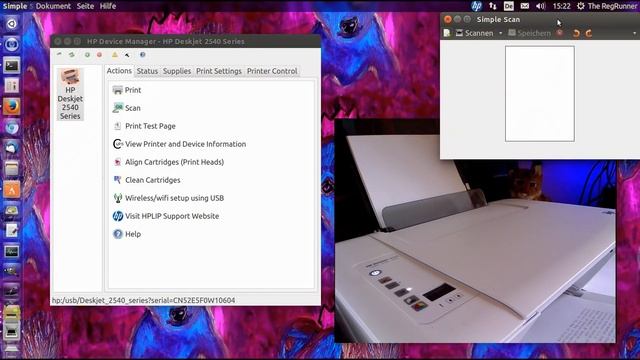The image size is (640, 360).
Task: Open the network indicator in top bar
Action: coord(493,6)
